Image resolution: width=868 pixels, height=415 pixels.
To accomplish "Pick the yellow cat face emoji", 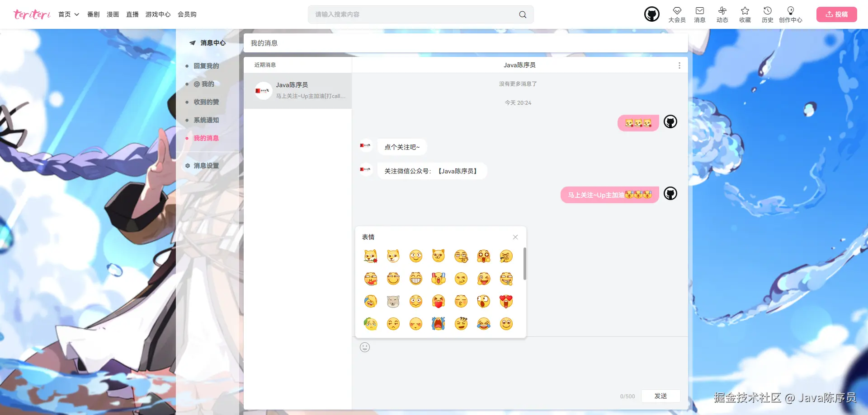I will [439, 256].
